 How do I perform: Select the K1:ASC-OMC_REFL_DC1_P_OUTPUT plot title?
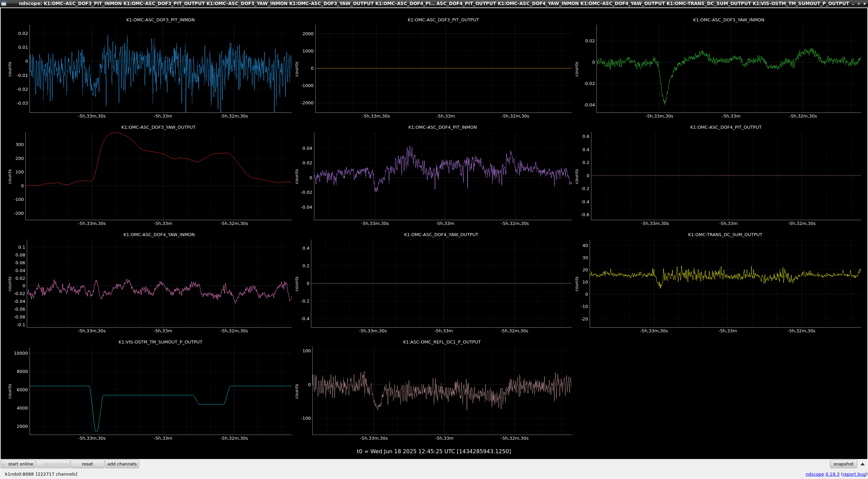(442, 342)
